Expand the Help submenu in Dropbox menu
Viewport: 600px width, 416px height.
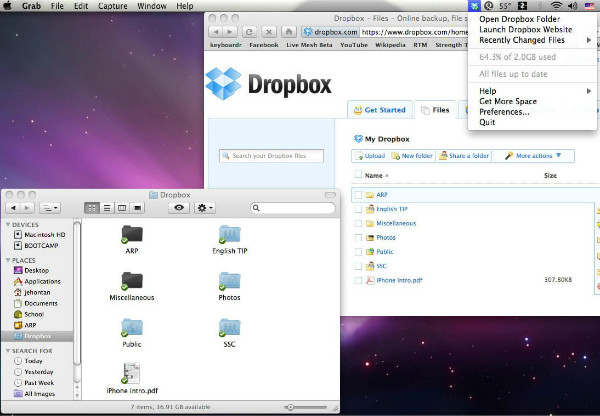(x=532, y=91)
